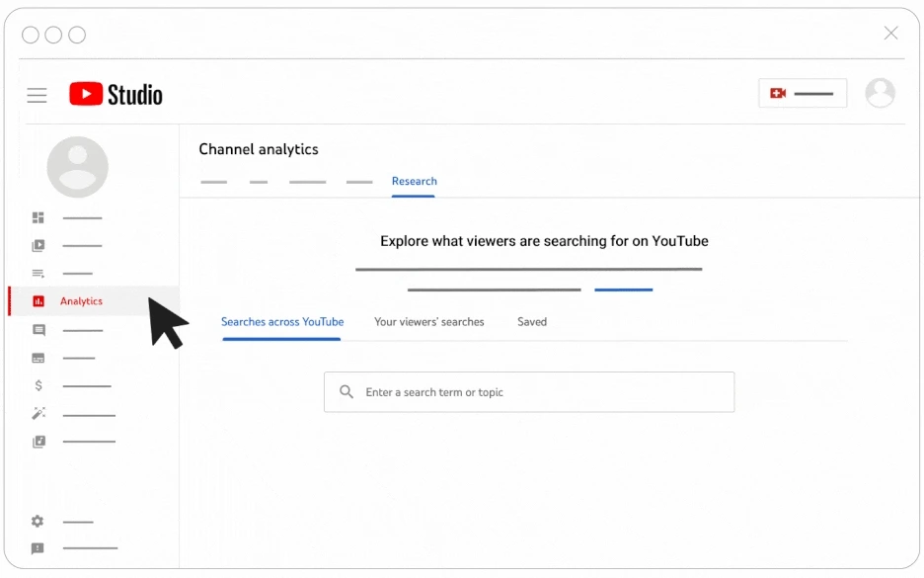The image size is (924, 578).
Task: Open the Playlists icon in sidebar
Action: [x=38, y=273]
